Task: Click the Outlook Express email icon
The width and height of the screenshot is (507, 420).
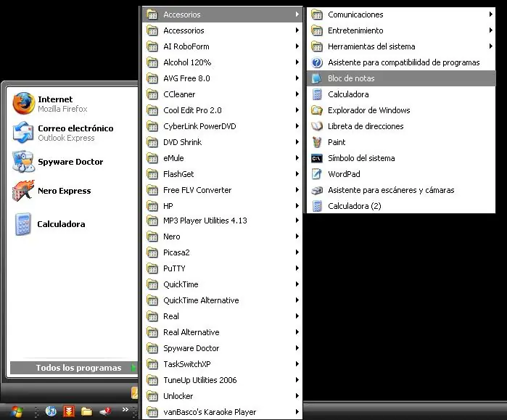Action: [23, 132]
